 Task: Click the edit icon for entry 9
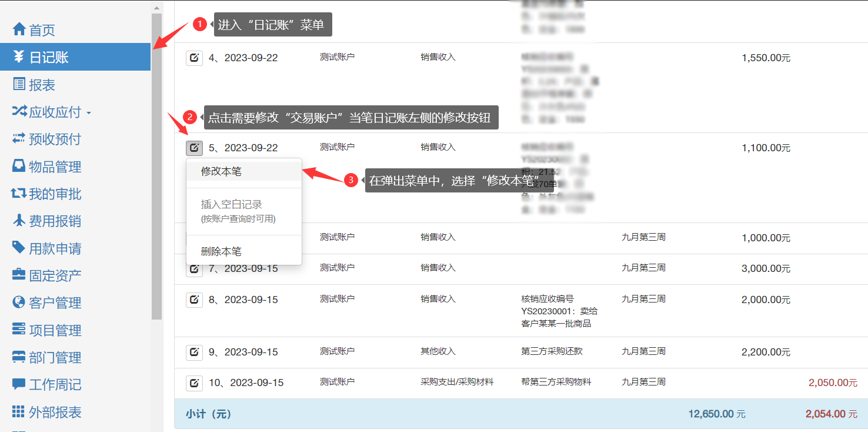pos(194,352)
